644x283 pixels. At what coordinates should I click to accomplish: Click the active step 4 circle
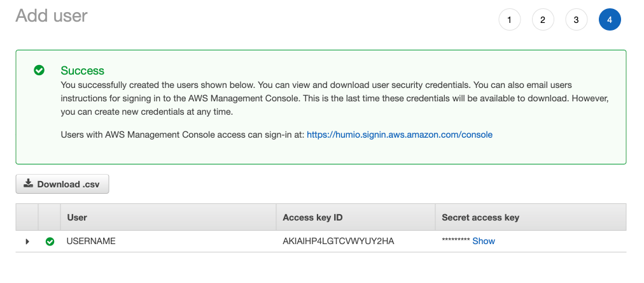610,20
